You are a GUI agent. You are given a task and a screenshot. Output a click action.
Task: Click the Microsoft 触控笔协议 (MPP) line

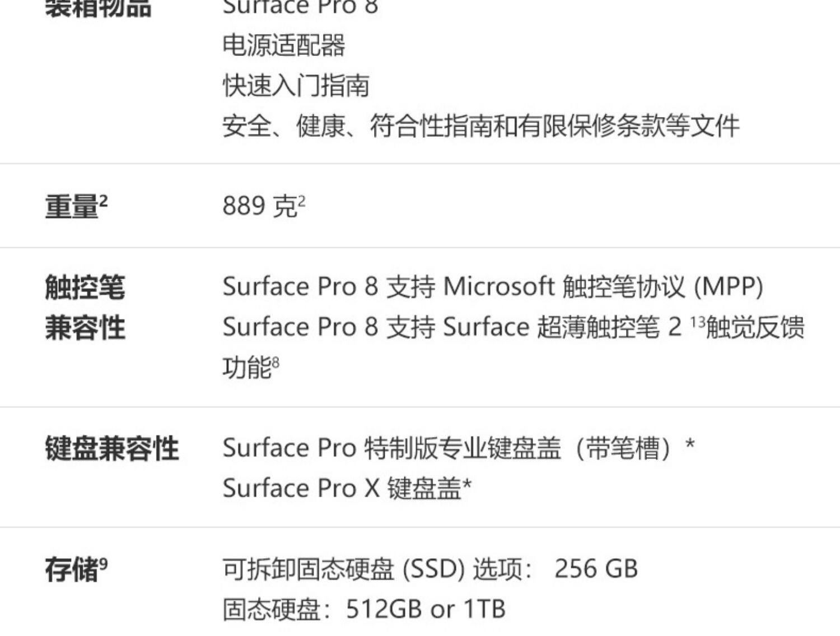coord(493,287)
